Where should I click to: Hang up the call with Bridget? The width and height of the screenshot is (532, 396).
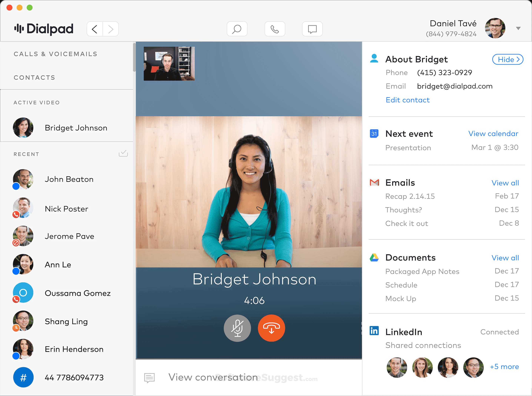pos(271,328)
